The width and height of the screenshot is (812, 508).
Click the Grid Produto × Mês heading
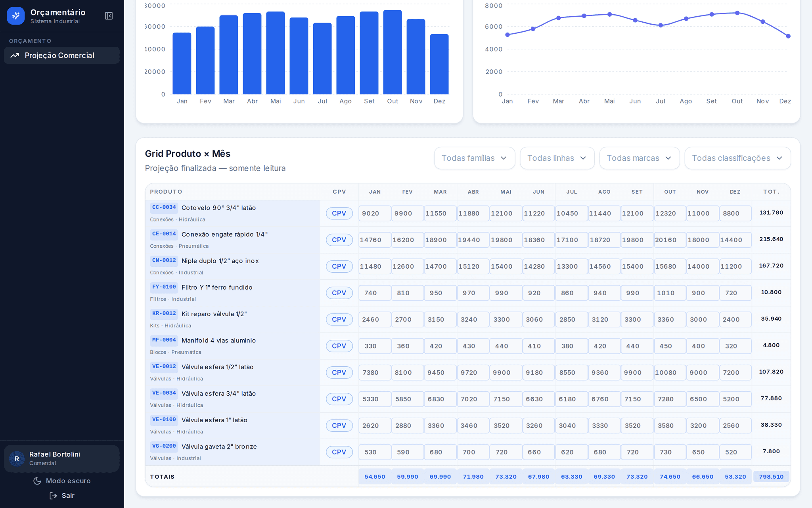point(188,154)
